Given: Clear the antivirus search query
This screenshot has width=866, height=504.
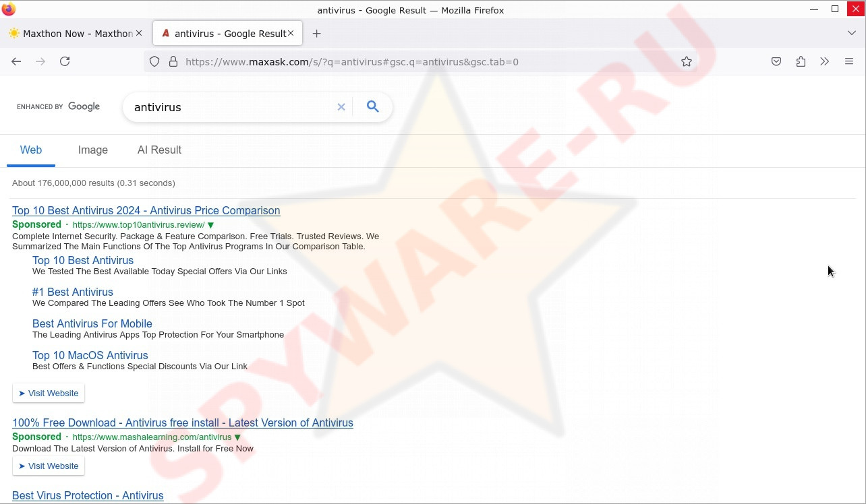Looking at the screenshot, I should tap(341, 107).
